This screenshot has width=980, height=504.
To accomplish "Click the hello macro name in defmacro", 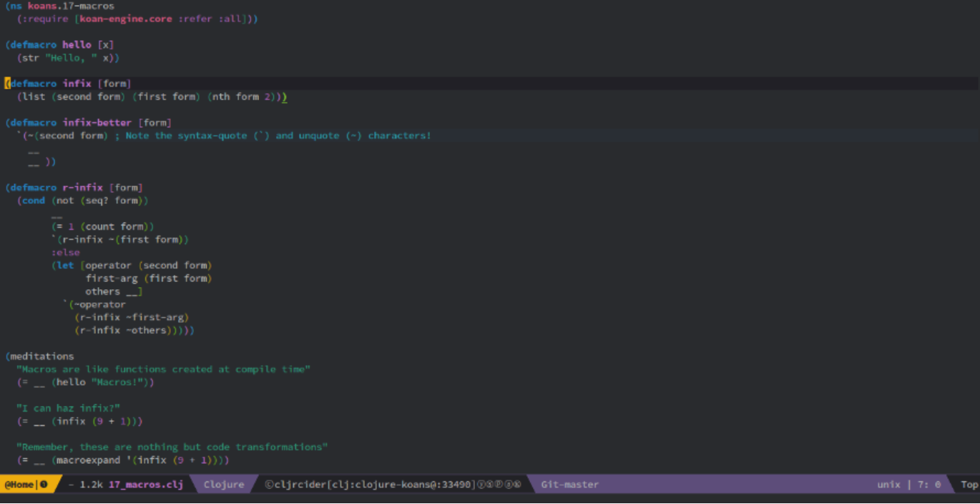I will coord(77,44).
